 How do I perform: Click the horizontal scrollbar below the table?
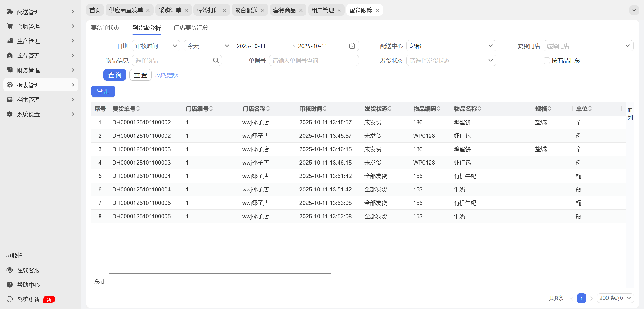pyautogui.click(x=220, y=273)
